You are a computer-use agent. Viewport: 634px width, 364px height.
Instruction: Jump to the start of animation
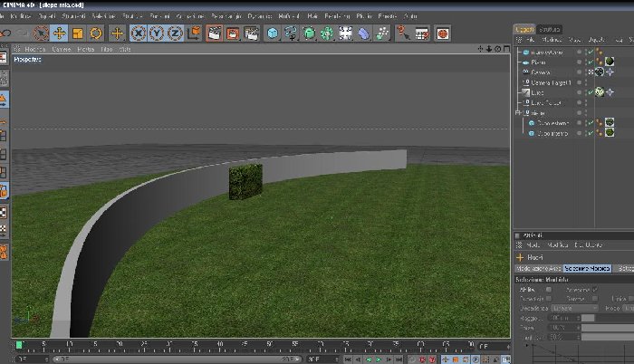click(348, 359)
